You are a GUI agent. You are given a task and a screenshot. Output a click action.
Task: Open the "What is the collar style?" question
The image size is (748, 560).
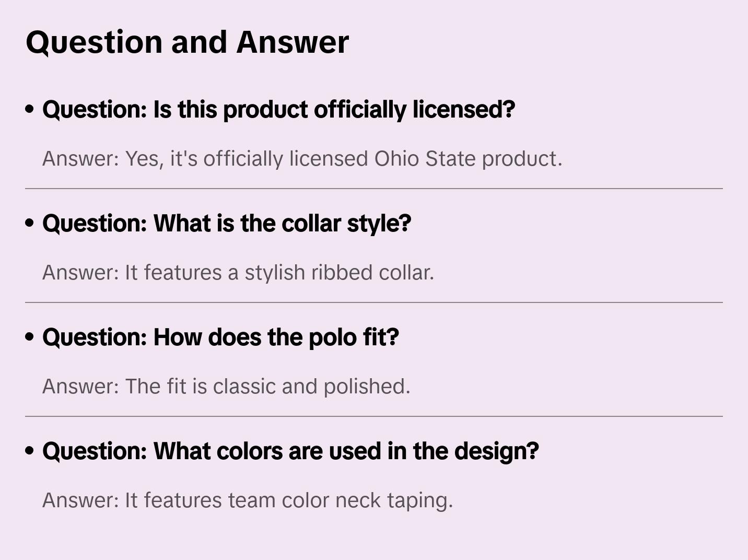tap(227, 224)
